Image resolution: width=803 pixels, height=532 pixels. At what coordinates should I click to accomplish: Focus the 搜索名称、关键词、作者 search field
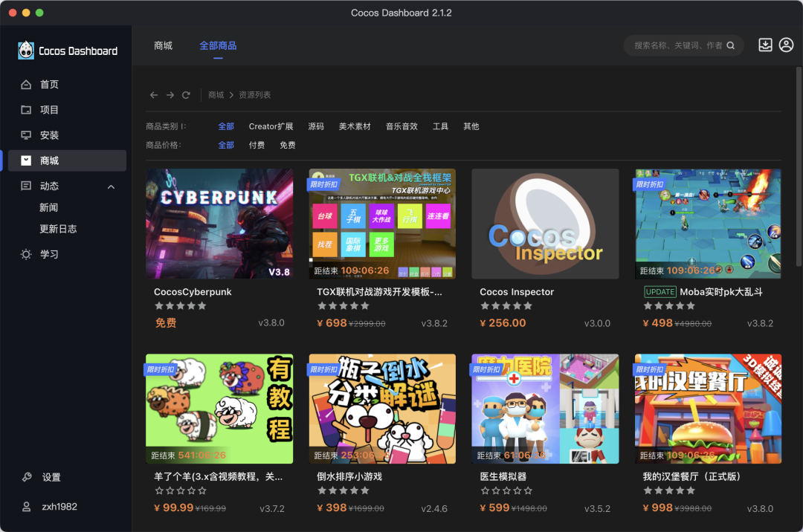(x=684, y=45)
